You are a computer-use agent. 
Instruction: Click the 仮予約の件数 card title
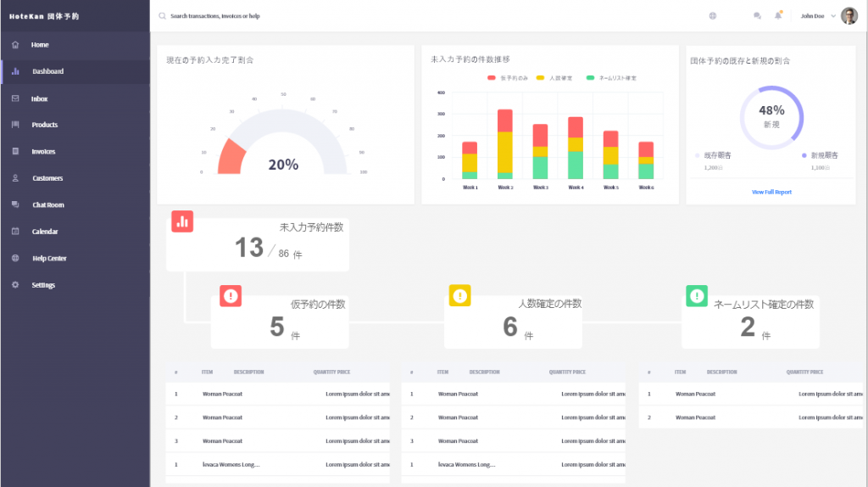click(x=318, y=305)
